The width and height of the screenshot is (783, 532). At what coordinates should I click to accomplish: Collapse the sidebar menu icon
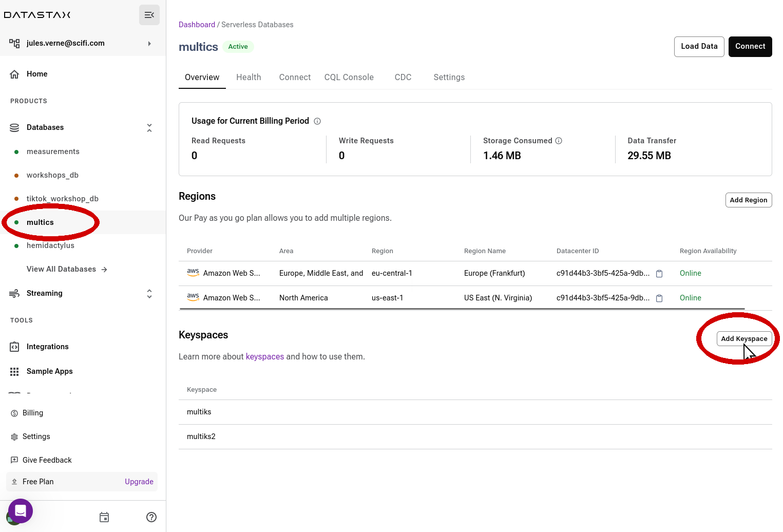click(149, 15)
